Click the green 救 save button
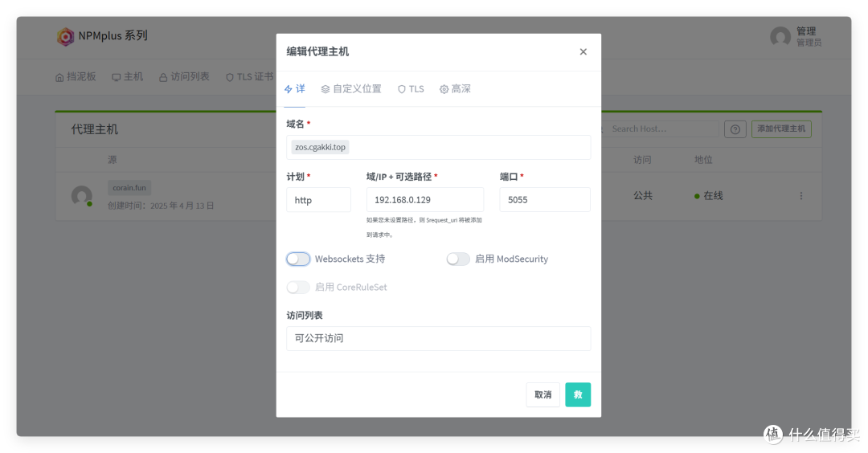 pyautogui.click(x=577, y=394)
